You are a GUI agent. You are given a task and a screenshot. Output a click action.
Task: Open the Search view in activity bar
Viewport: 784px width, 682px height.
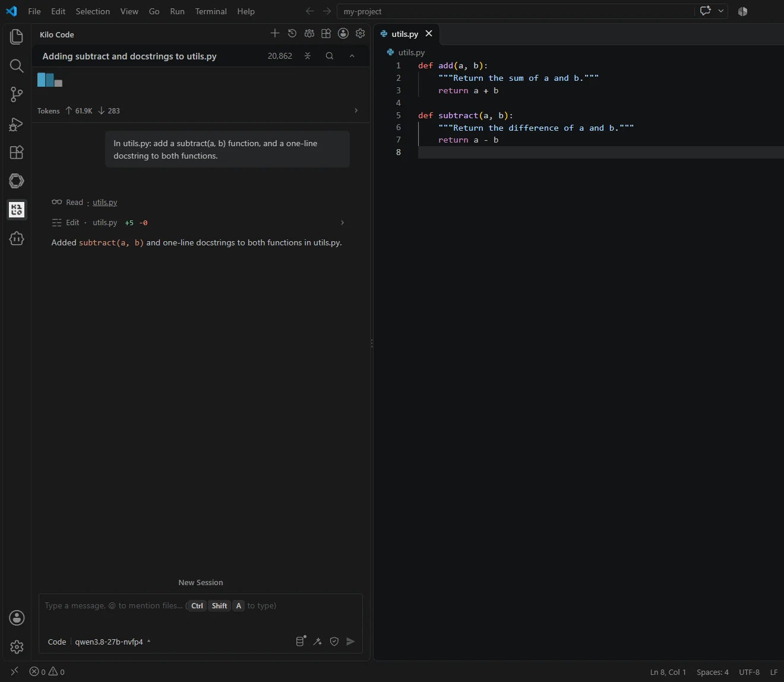(x=17, y=65)
